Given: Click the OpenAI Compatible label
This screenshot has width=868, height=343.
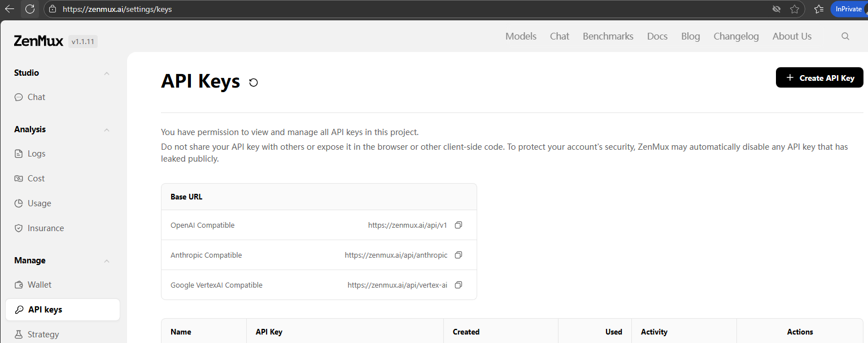Looking at the screenshot, I should point(202,225).
